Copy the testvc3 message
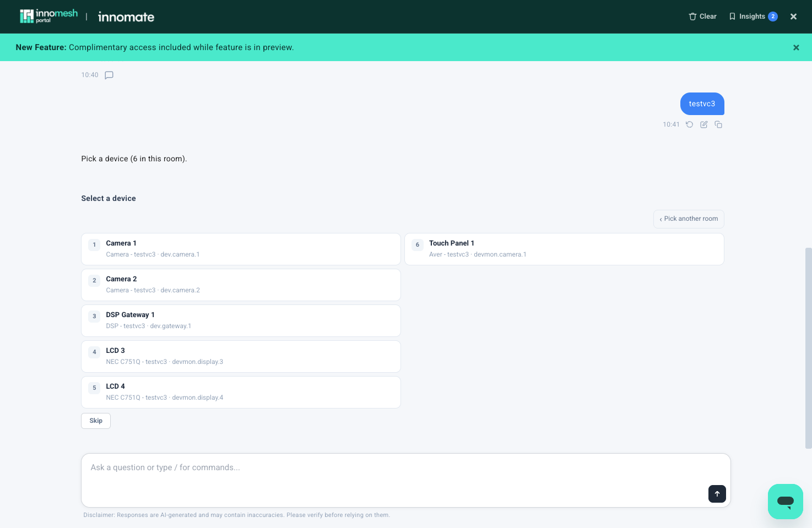This screenshot has height=528, width=812. 718,124
